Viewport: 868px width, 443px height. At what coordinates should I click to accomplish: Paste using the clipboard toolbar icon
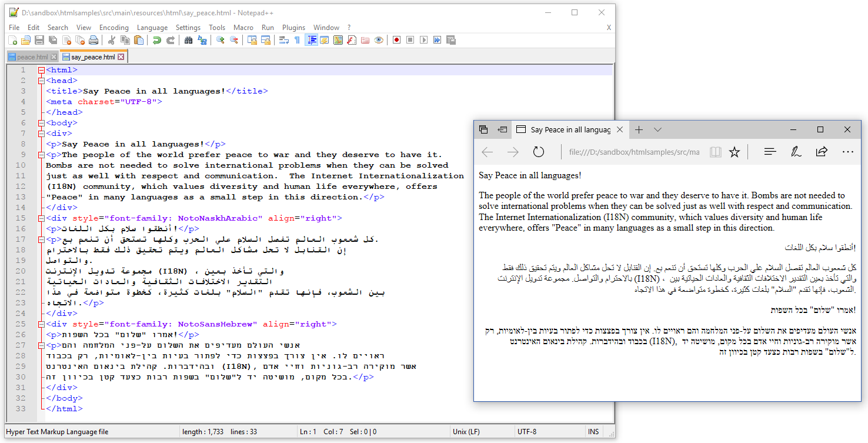point(138,40)
